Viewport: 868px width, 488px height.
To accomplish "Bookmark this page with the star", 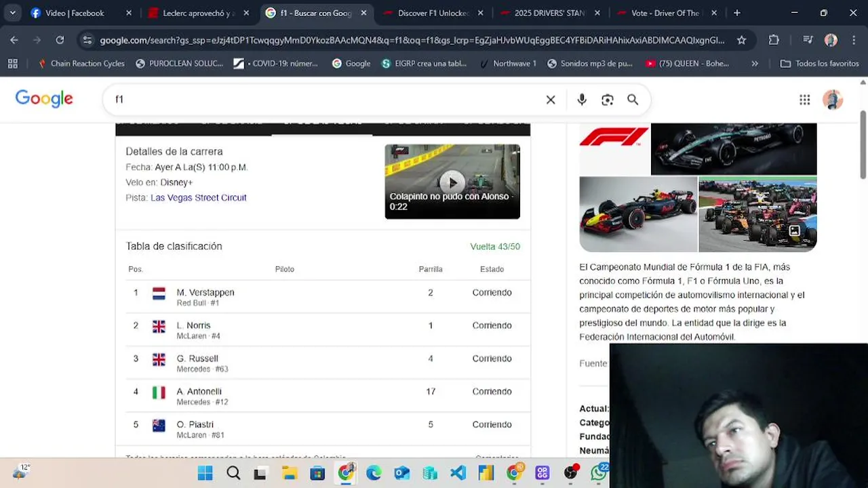I will 741,40.
